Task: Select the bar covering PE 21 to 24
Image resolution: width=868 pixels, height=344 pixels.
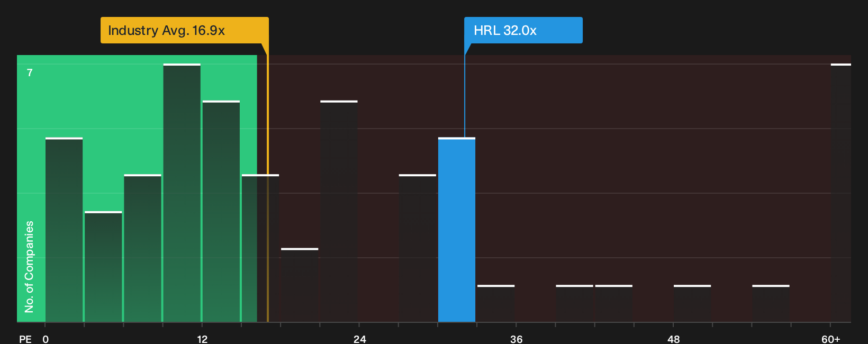Action: pos(339,211)
